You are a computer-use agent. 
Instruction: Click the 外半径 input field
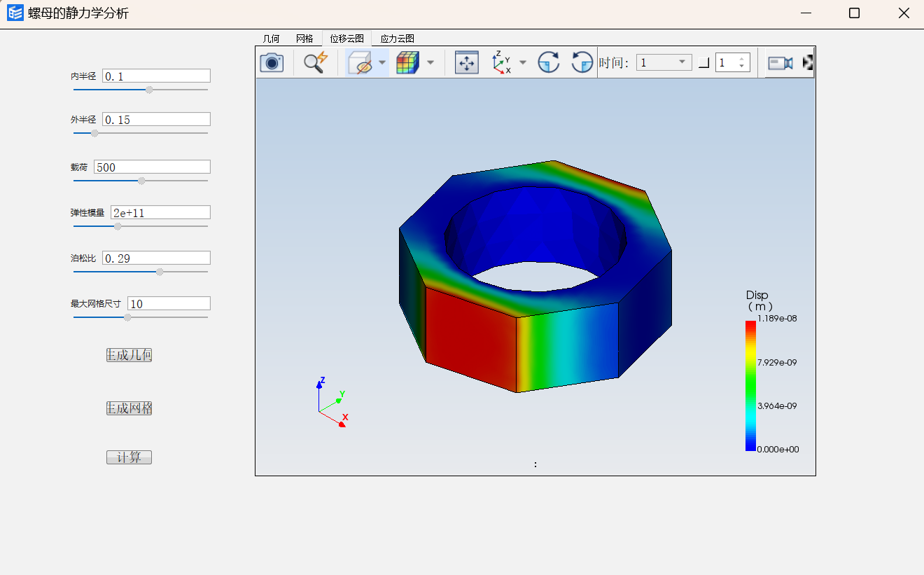(156, 119)
